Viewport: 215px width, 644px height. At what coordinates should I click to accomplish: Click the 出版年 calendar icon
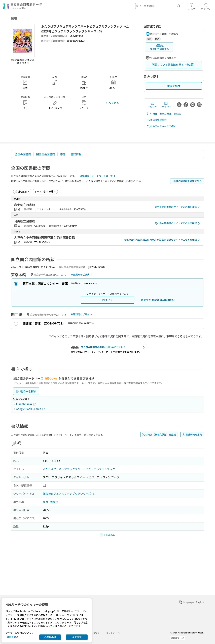113,82
